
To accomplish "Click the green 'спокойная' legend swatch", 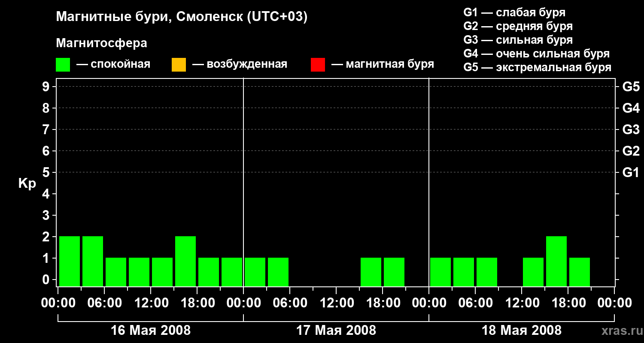I will [63, 65].
